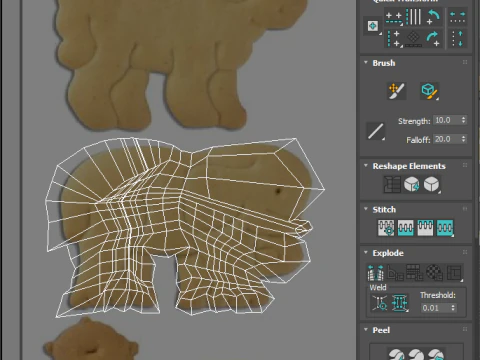
Task: Click Stitch Custom flyout icon
Action: point(445,228)
